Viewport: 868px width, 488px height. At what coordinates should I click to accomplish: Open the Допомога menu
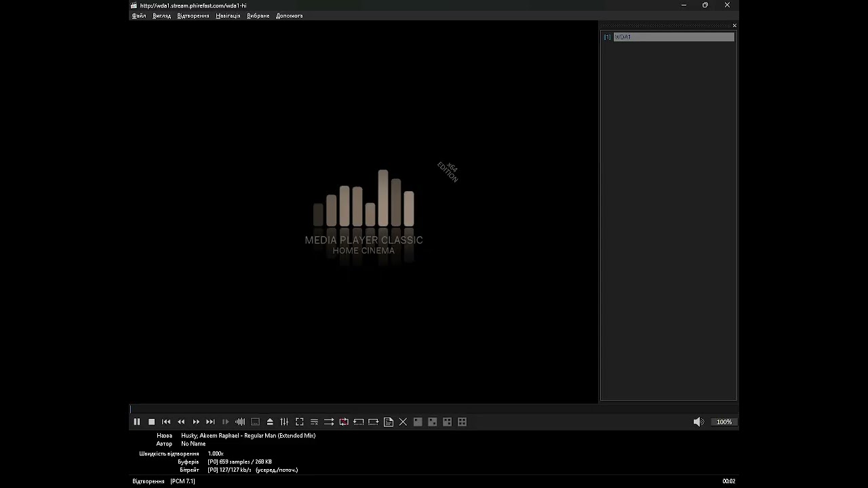pos(290,16)
